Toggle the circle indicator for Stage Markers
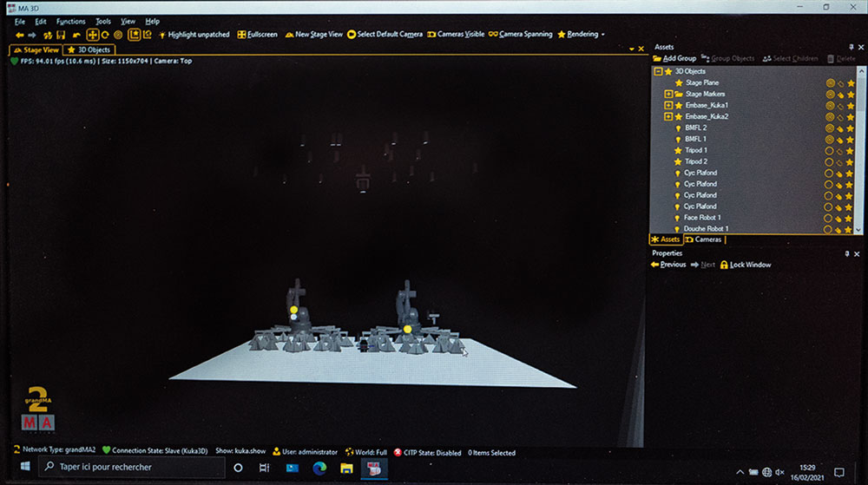Image resolution: width=868 pixels, height=485 pixels. pyautogui.click(x=831, y=94)
